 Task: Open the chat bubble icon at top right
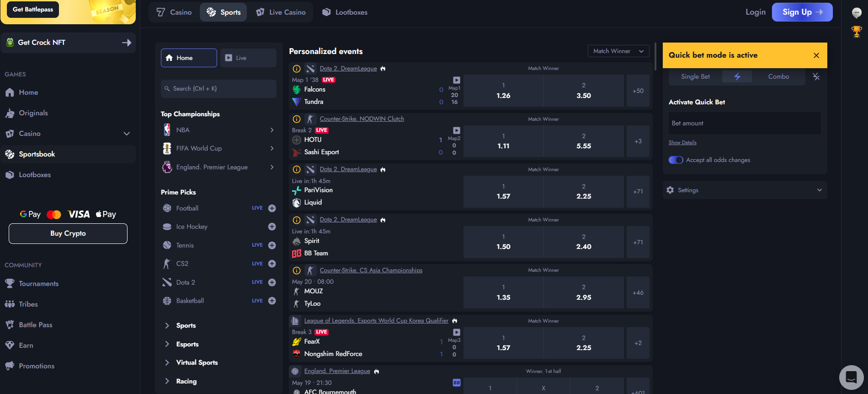point(857,13)
